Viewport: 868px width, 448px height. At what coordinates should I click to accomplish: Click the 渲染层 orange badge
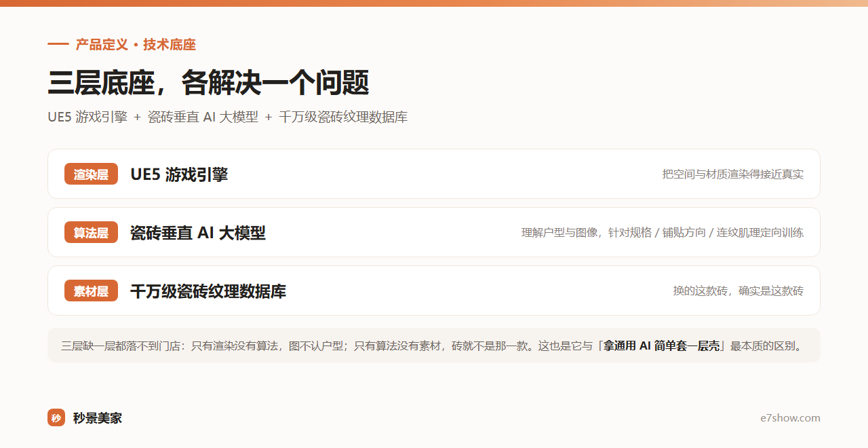[91, 174]
